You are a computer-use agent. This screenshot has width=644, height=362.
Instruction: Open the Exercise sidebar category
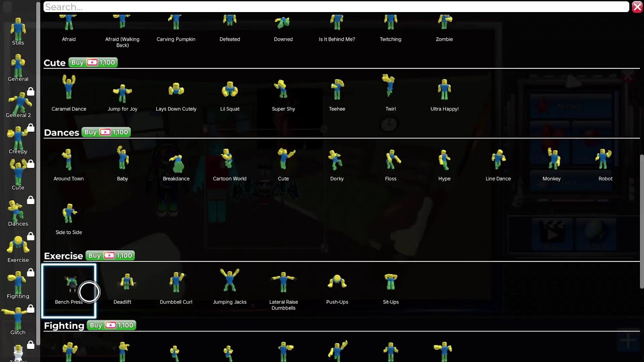coord(18,248)
